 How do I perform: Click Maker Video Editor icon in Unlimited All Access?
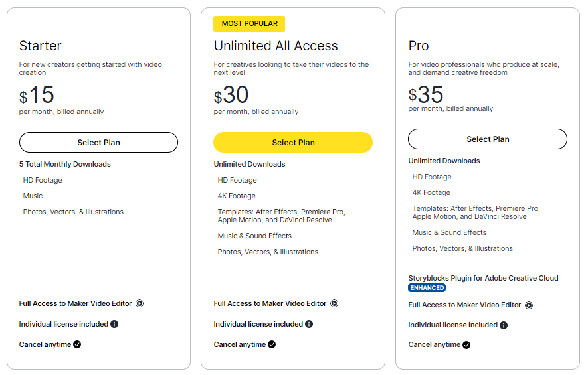[334, 303]
